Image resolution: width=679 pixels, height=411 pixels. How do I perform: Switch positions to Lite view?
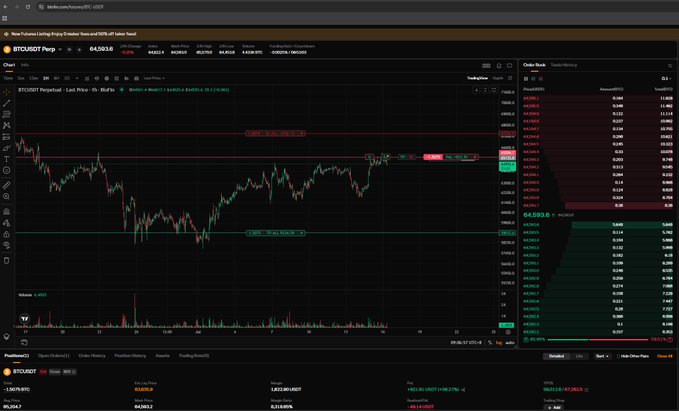(x=579, y=356)
